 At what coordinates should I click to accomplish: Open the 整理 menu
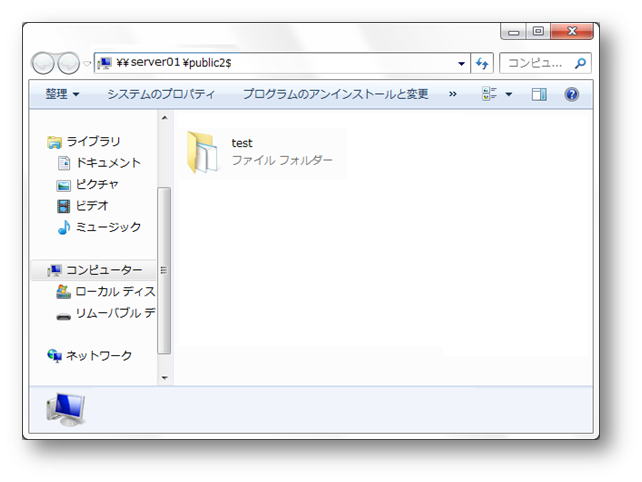pos(62,94)
